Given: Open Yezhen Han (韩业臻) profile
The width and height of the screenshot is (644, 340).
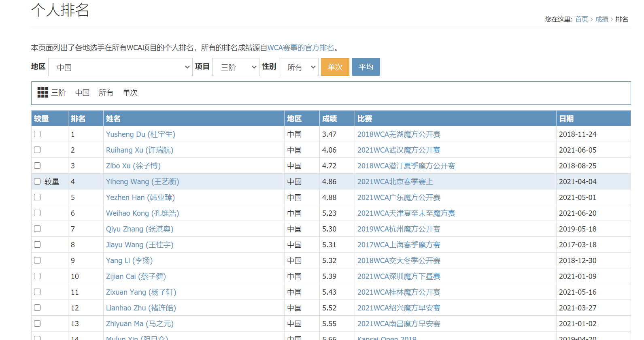Looking at the screenshot, I should tap(140, 197).
